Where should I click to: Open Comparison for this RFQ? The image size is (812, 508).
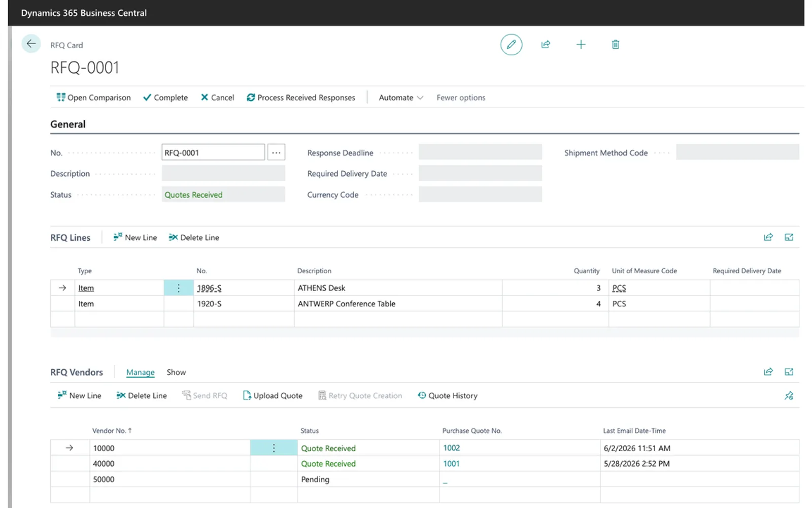point(93,98)
